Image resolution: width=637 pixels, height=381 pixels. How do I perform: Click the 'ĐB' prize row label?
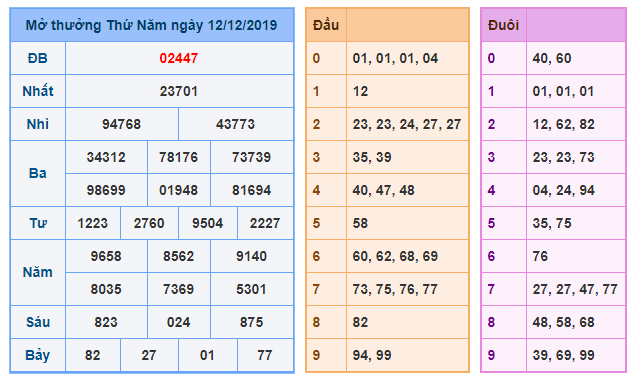coord(38,58)
